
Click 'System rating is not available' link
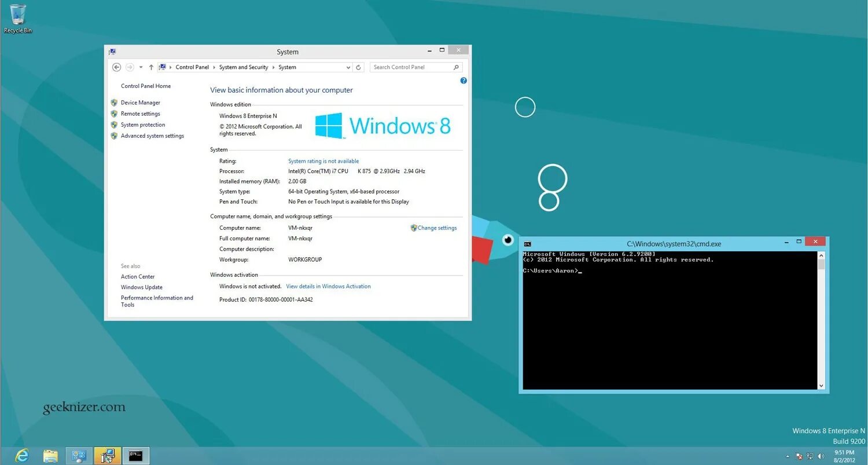click(x=323, y=161)
